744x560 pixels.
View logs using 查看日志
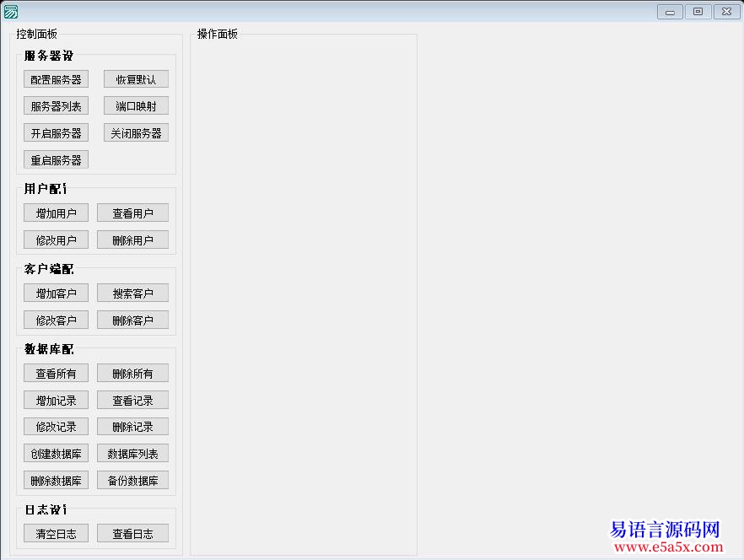pos(132,533)
